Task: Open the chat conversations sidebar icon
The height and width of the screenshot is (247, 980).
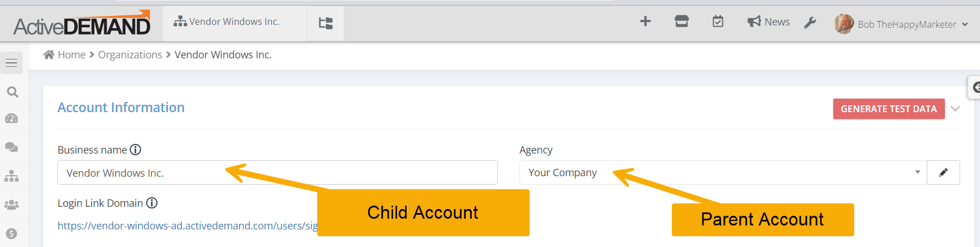Action: tap(11, 147)
